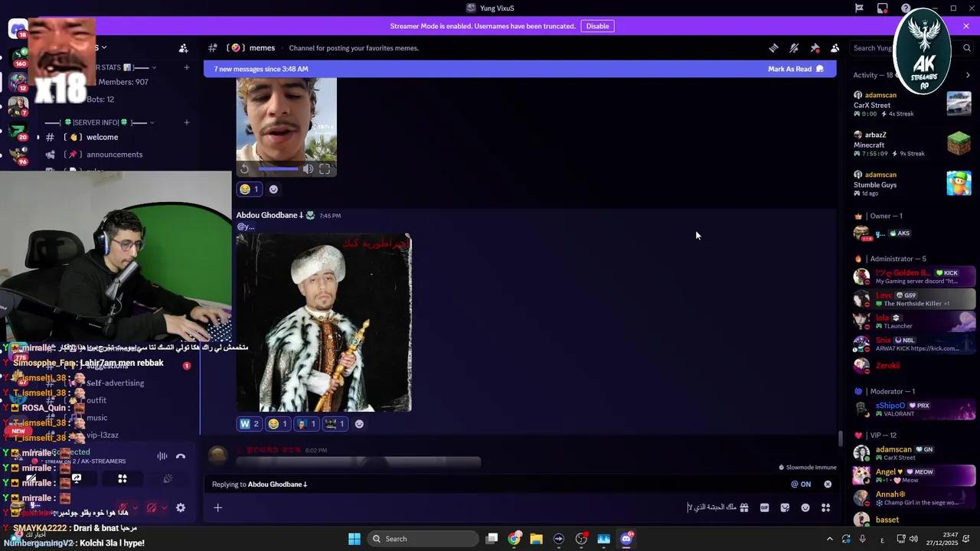The image size is (980, 551).
Task: Toggle laughing emoji reaction under meme image
Action: coord(278,424)
